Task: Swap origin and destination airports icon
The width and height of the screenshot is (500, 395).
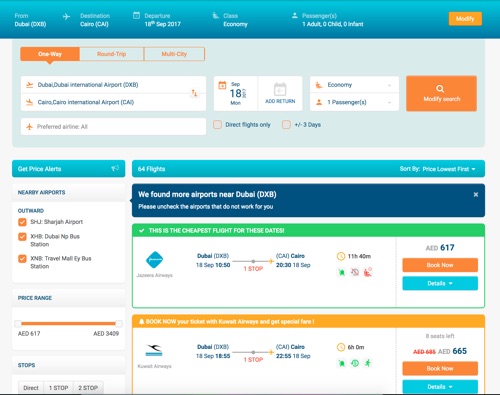Action: 194,93
